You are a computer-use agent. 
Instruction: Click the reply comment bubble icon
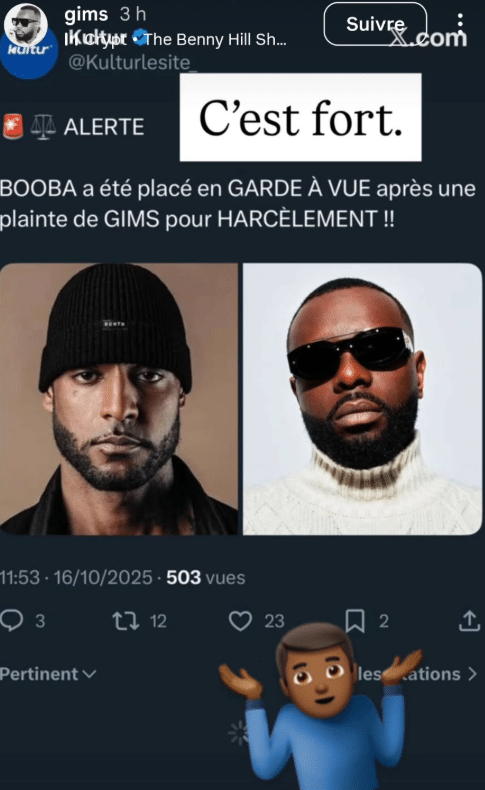tap(12, 621)
